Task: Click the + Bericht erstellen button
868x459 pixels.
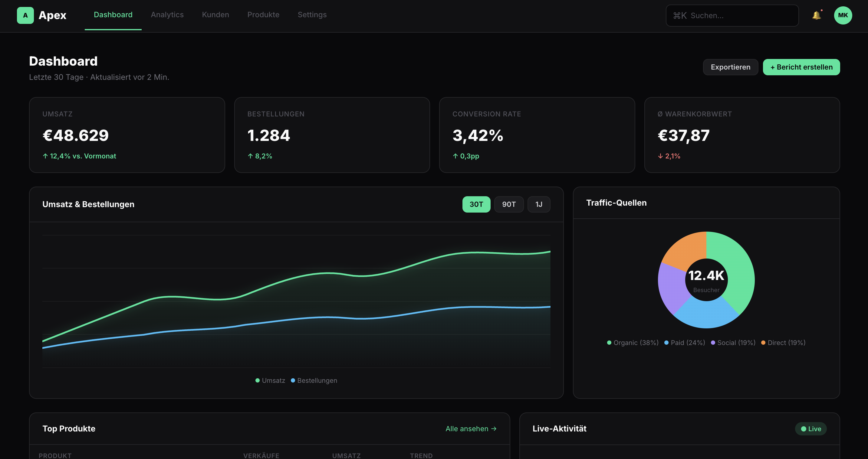Action: click(x=801, y=67)
